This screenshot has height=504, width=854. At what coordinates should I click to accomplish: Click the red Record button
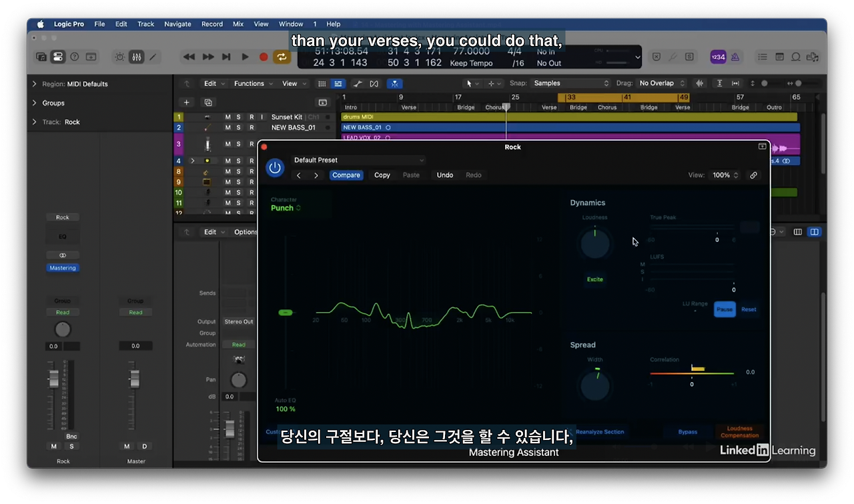[x=264, y=57]
